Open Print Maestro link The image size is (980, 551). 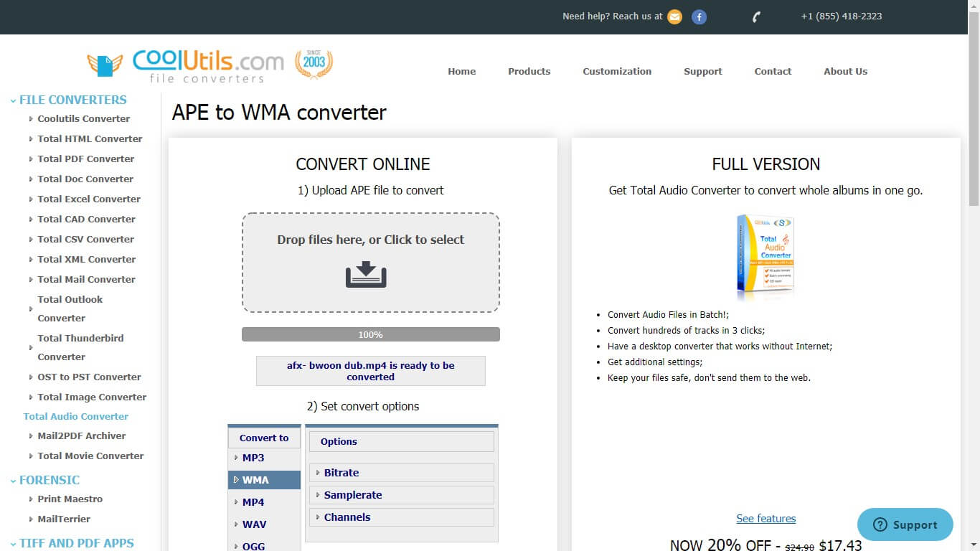pos(70,499)
